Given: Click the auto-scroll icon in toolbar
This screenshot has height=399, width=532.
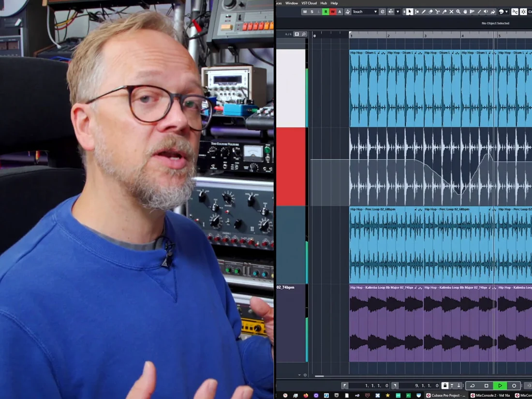Looking at the screenshot, I should click(x=391, y=12).
